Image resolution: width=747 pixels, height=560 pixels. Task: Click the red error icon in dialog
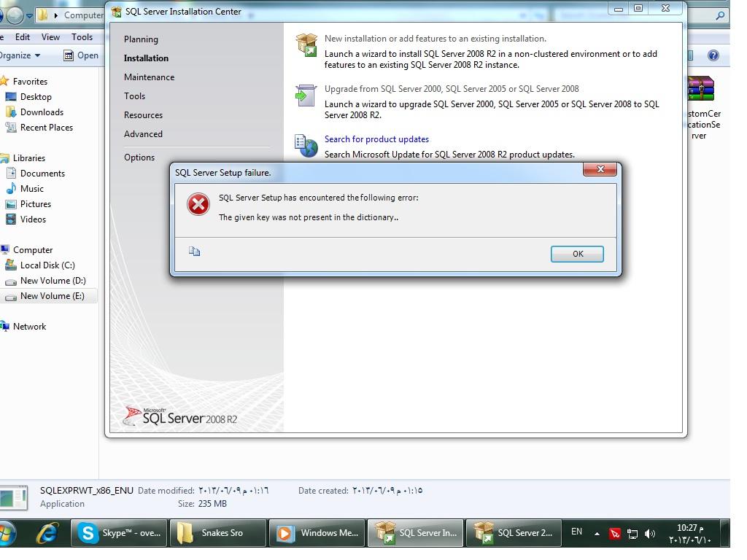coord(198,205)
